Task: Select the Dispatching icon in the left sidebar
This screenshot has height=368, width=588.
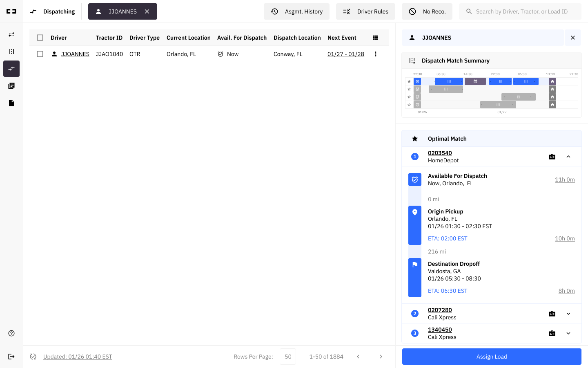Action: 11,69
